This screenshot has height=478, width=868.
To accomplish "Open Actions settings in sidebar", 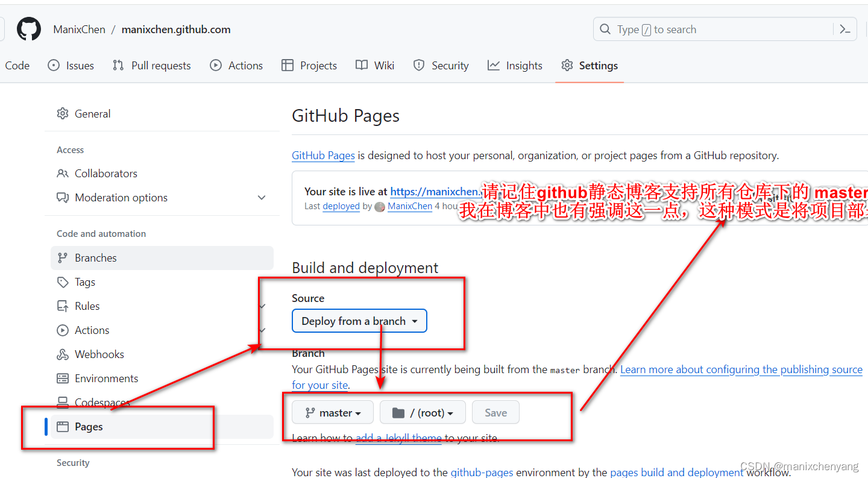I will [162, 330].
